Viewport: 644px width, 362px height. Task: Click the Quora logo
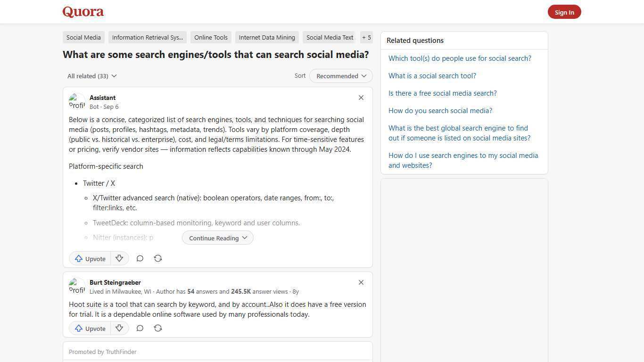tap(83, 12)
